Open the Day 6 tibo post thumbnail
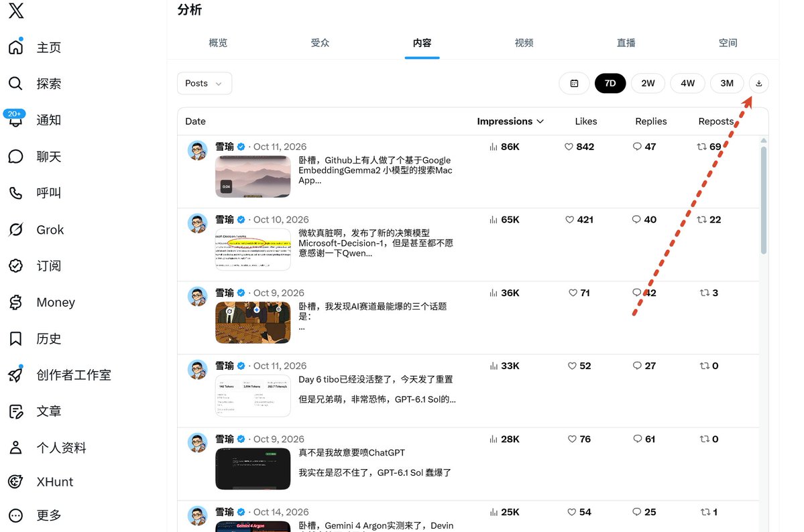This screenshot has width=804, height=532. (253, 396)
